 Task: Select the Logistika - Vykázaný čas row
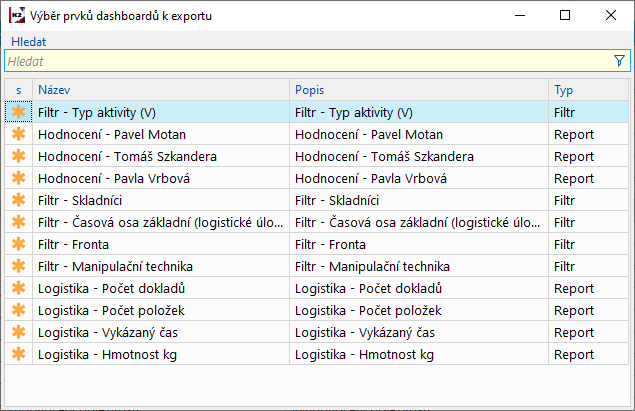160,332
